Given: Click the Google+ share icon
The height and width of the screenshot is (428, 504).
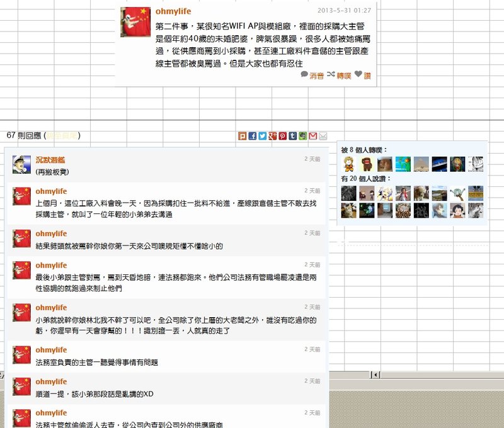Looking at the screenshot, I should (x=273, y=136).
